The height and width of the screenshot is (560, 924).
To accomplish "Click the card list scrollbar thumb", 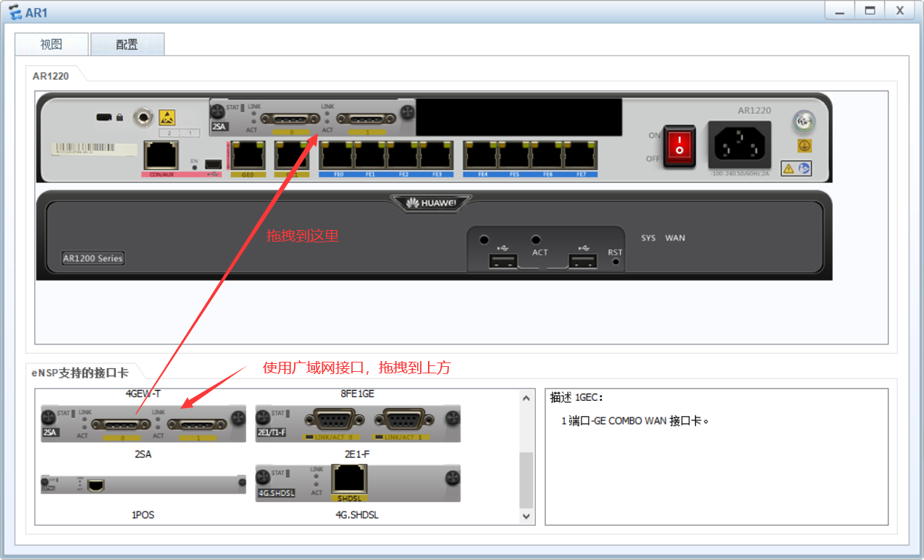I will pos(526,480).
